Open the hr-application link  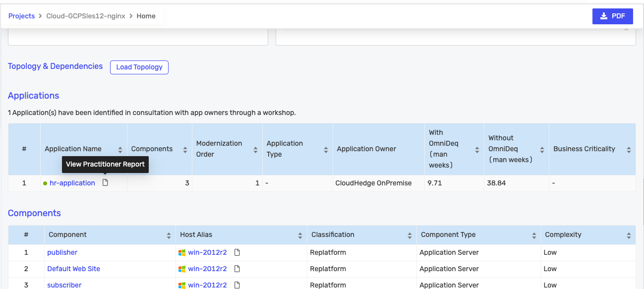click(72, 183)
